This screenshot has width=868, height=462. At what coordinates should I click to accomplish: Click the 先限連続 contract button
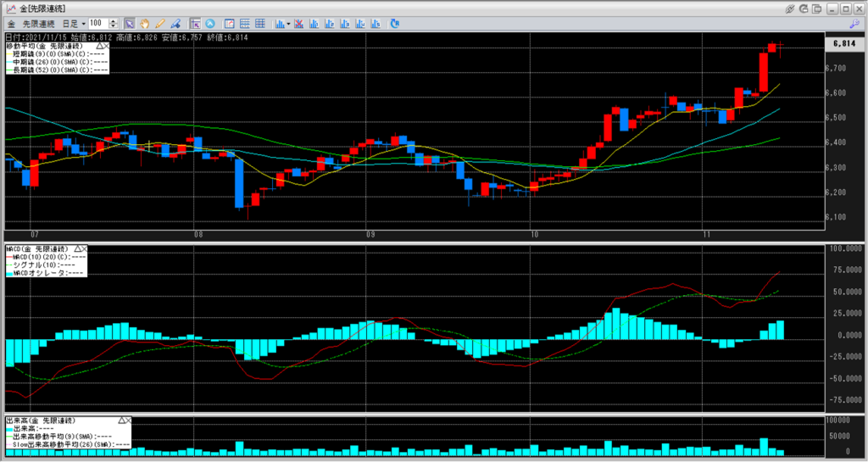click(x=38, y=24)
